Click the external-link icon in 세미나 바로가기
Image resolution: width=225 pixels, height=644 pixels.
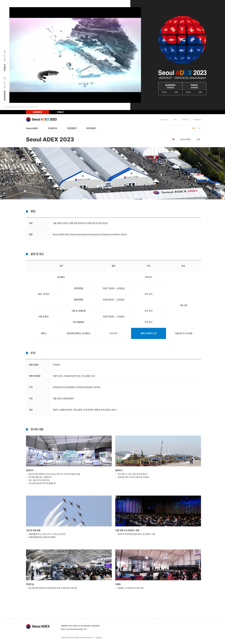[x=156, y=333]
